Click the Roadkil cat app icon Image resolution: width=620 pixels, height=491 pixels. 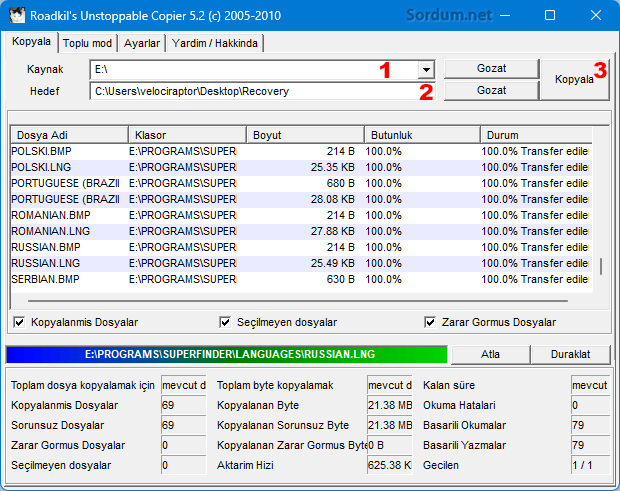point(17,15)
